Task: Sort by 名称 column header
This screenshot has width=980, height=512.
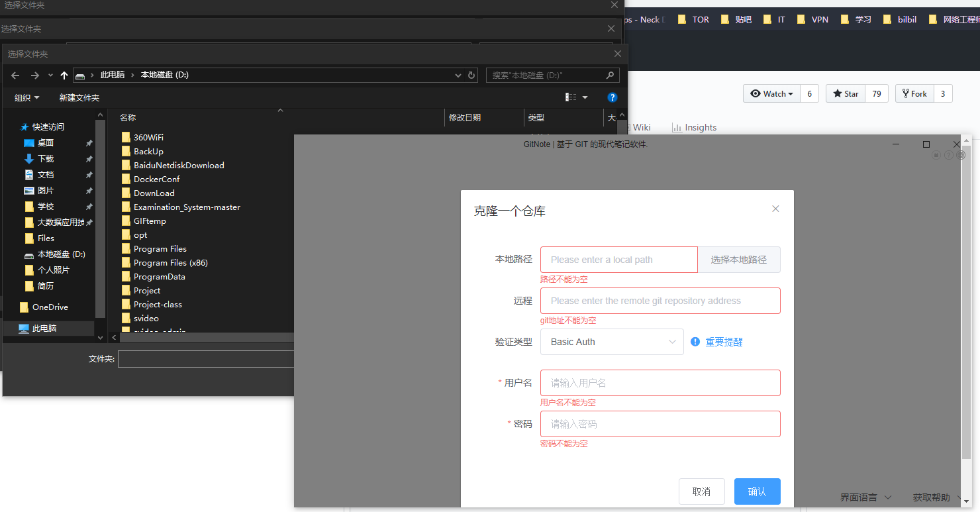Action: tap(128, 117)
